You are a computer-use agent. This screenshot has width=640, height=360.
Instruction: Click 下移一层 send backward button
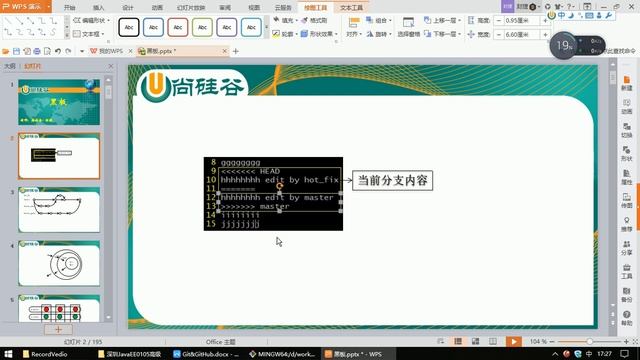point(442,34)
